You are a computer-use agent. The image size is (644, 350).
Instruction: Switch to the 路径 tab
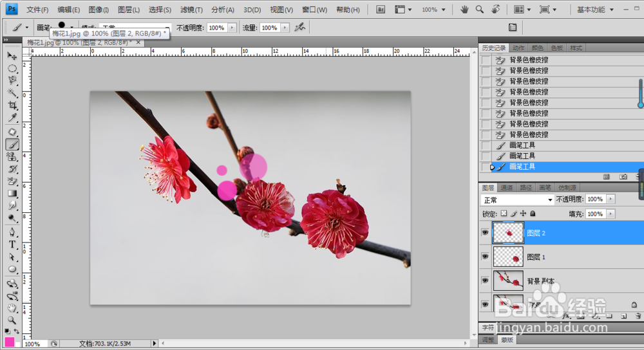tap(526, 187)
